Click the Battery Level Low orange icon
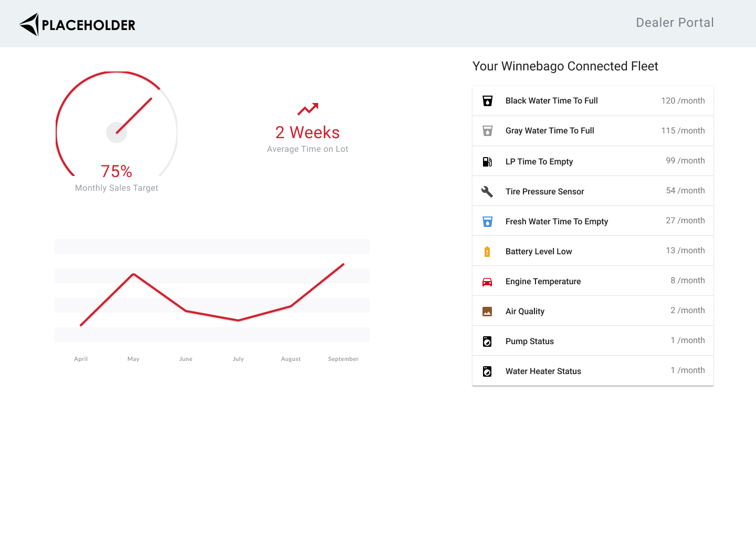Viewport: 756px width, 538px height. click(487, 252)
